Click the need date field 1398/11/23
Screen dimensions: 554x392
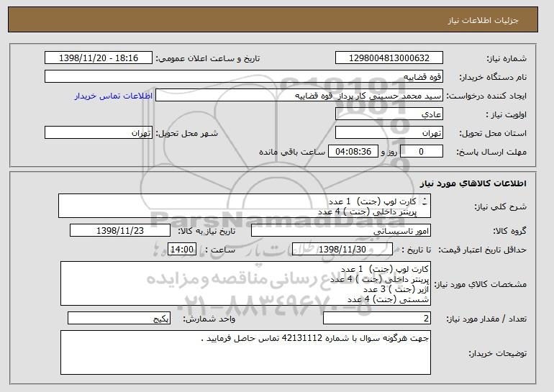pos(120,231)
